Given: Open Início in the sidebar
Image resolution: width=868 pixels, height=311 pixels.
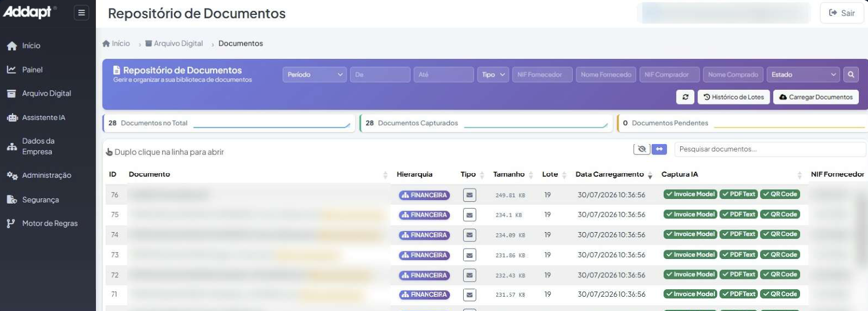Looking at the screenshot, I should tap(23, 46).
